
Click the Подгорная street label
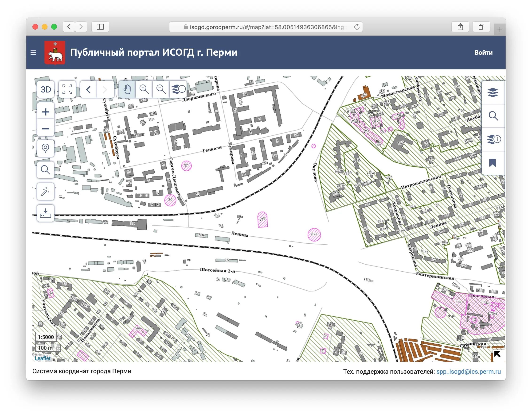pos(481,296)
